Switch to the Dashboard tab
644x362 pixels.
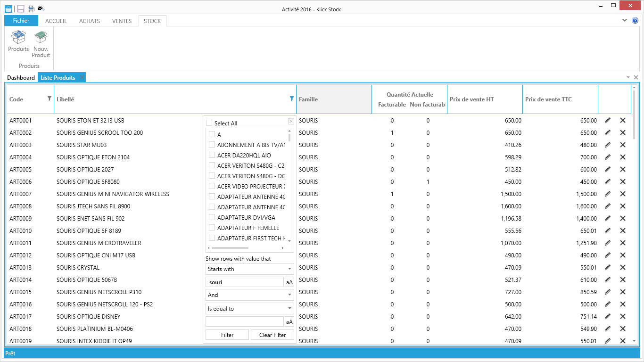click(21, 77)
